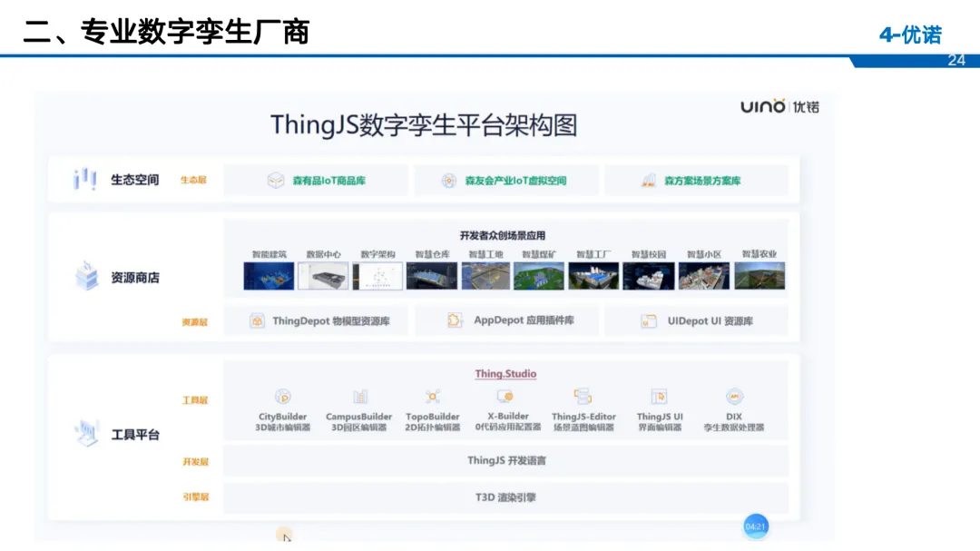Click the 森方案场景方案库 icon

pos(648,181)
